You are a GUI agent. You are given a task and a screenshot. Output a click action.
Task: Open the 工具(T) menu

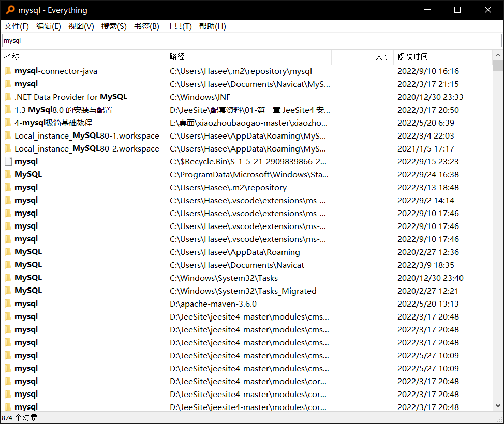click(x=179, y=26)
